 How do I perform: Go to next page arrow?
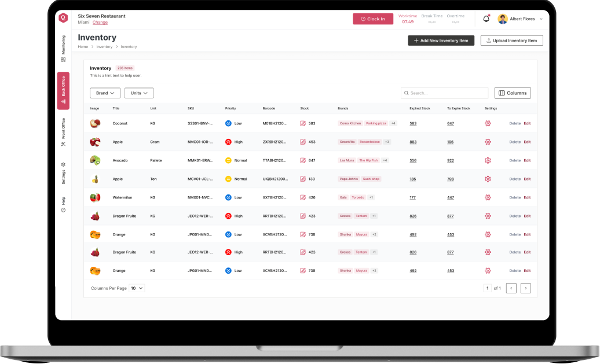tap(525, 288)
